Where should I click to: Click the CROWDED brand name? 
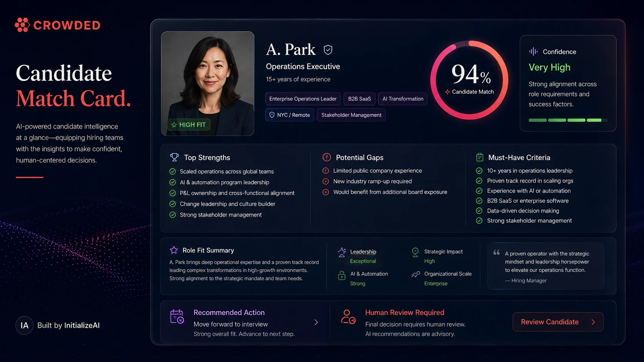67,25
